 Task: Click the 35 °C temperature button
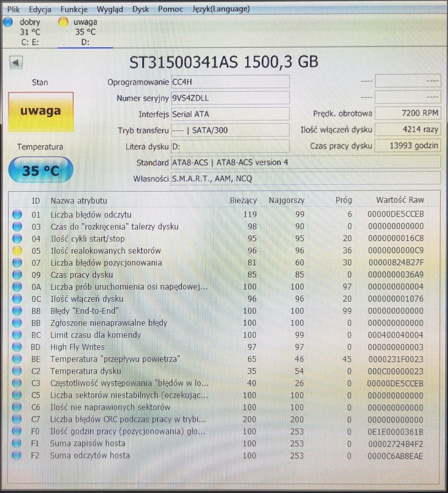(41, 170)
